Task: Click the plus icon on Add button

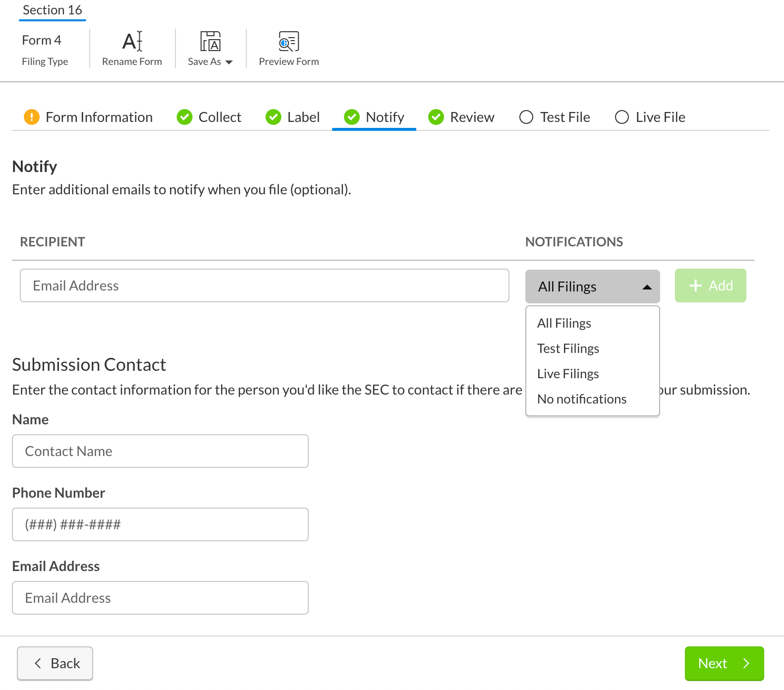Action: (x=695, y=286)
